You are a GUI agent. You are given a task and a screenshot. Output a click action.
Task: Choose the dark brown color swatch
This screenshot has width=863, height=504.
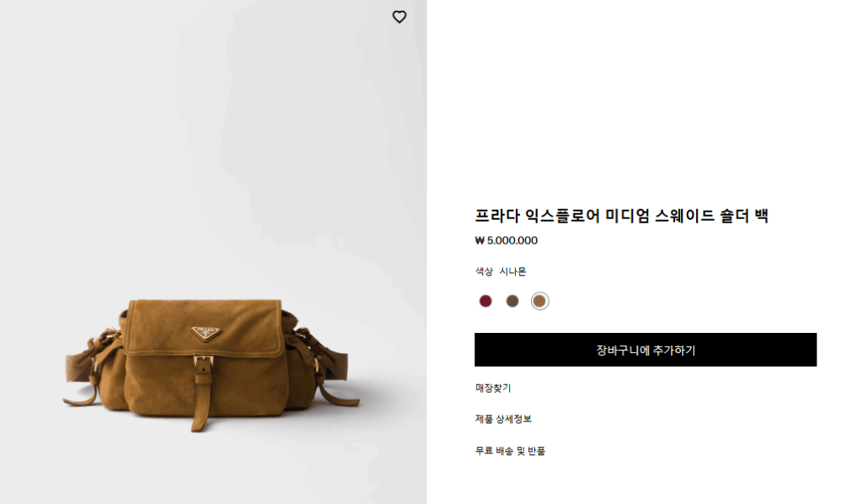[x=512, y=301]
